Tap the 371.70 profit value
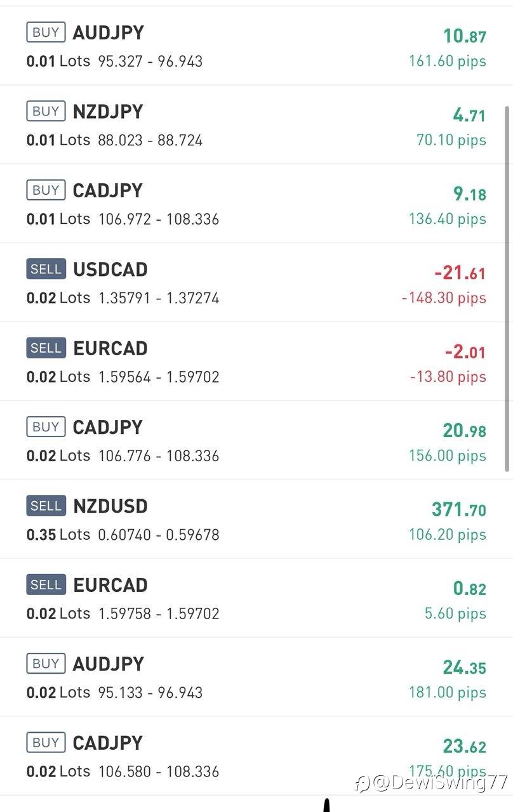This screenshot has width=513, height=812. click(x=458, y=509)
